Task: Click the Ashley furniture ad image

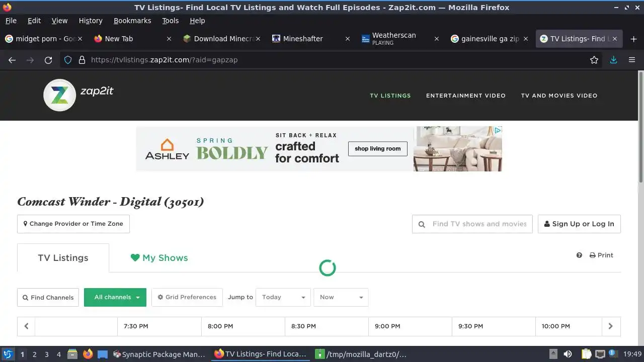Action: click(x=319, y=149)
